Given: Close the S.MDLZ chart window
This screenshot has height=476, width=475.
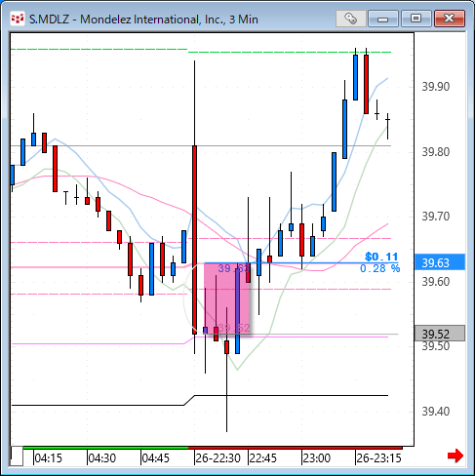Looking at the screenshot, I should 450,19.
